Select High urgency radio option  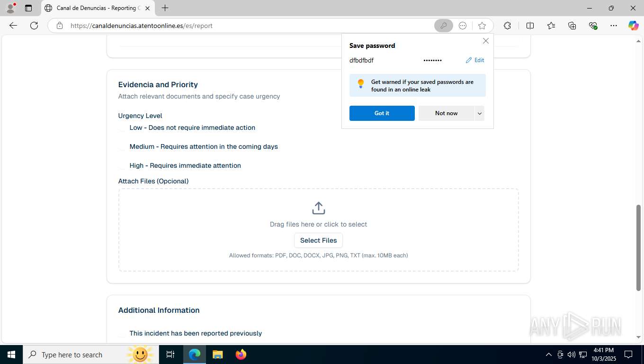tap(122, 166)
